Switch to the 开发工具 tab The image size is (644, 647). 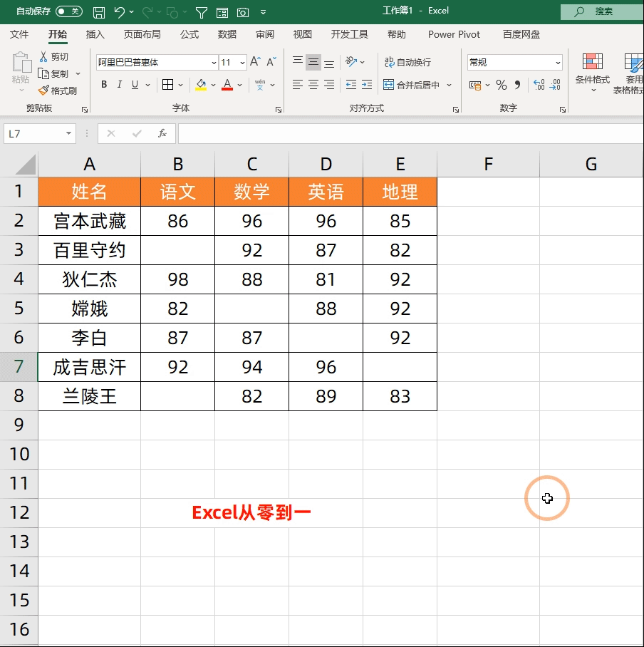click(350, 34)
